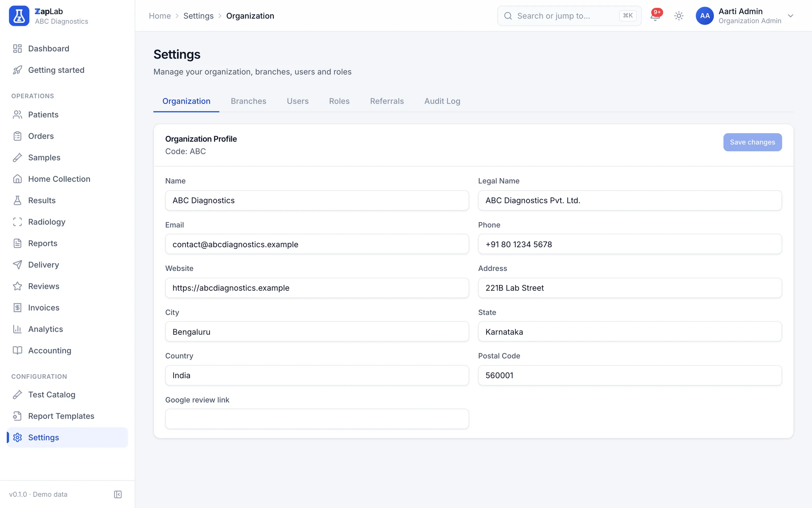View the Audit Log tab
812x508 pixels.
tap(442, 101)
